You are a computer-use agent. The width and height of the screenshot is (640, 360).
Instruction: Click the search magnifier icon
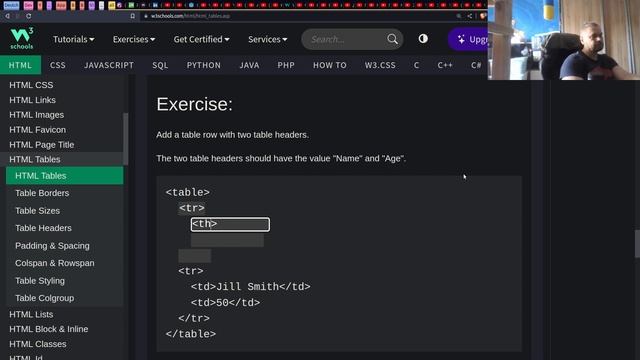tap(392, 39)
